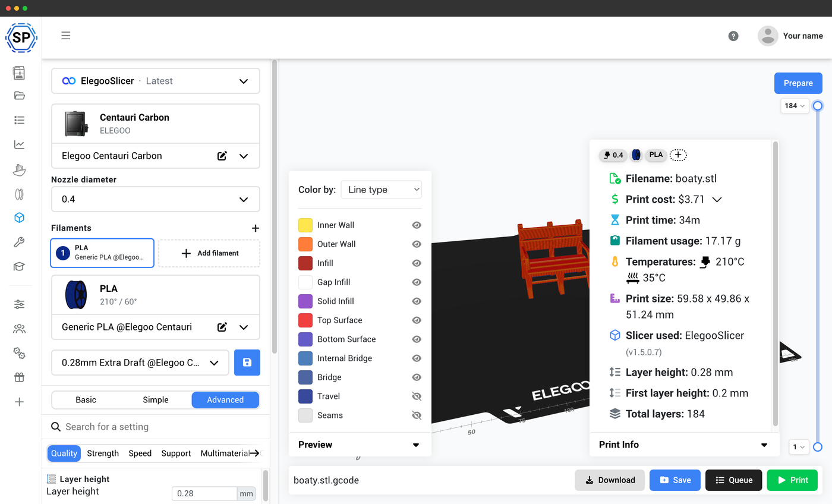Toggle Infill visibility eye
This screenshot has height=504, width=832.
pyautogui.click(x=417, y=263)
